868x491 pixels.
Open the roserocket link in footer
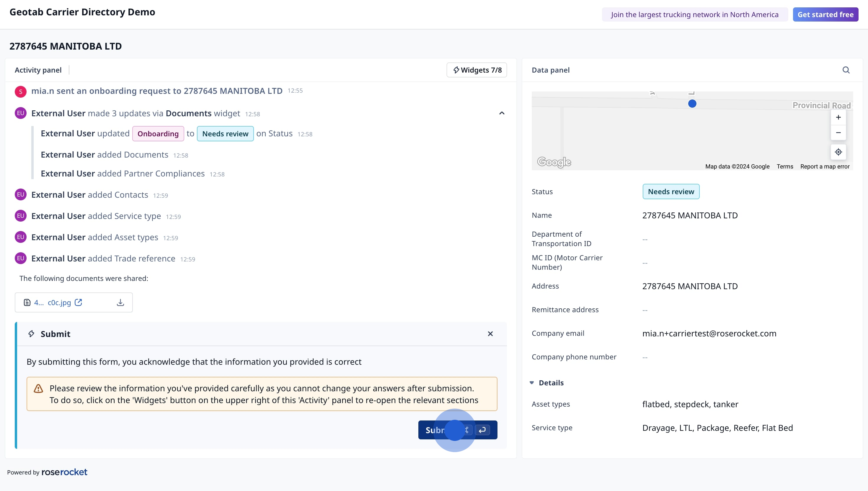(64, 472)
